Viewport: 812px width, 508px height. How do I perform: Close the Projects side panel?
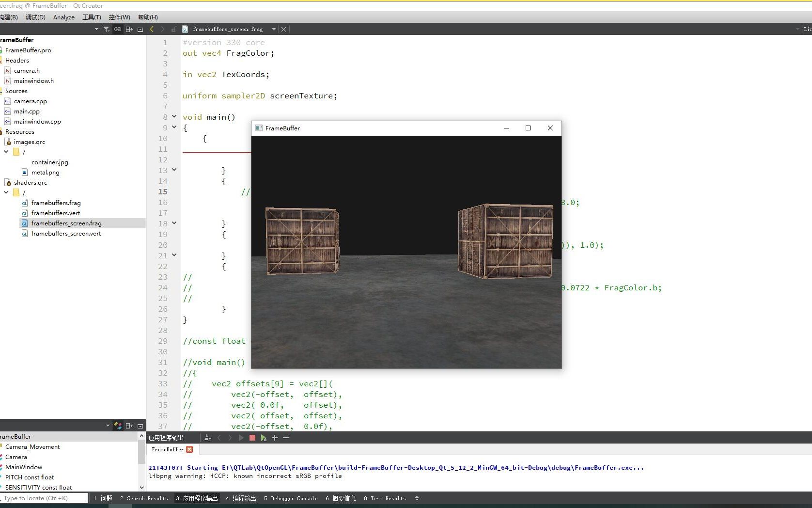tap(141, 29)
